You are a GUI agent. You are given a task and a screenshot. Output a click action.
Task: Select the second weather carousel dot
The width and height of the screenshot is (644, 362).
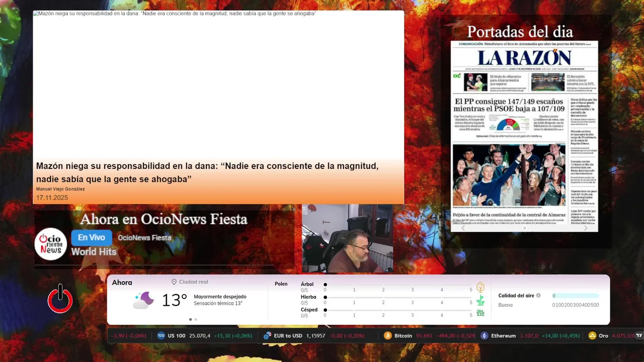pos(196,319)
